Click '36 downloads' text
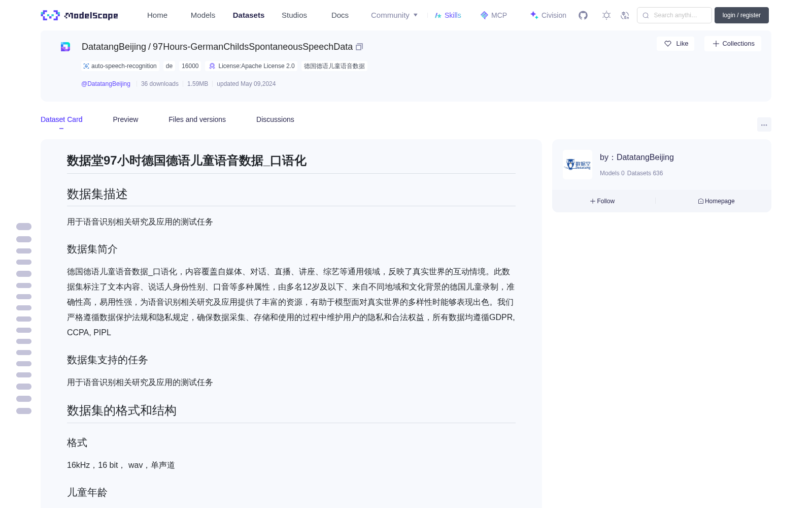 [x=160, y=84]
